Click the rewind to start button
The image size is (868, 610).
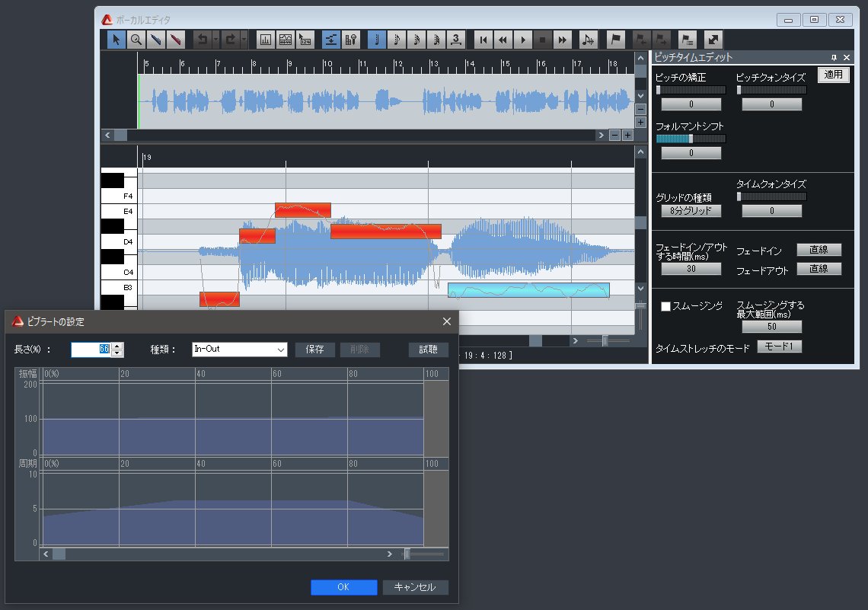[x=483, y=40]
